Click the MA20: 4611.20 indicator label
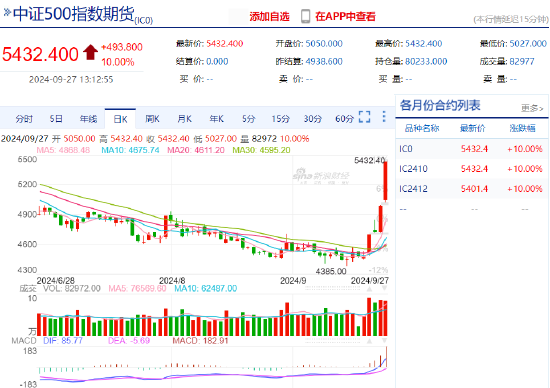This screenshot has height=388, width=550. click(196, 150)
